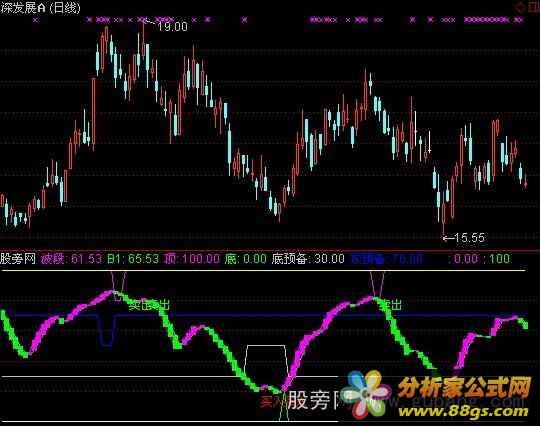540x426 pixels.
Task: Click the 顶: 100.00 indicator value
Action: [x=191, y=259]
